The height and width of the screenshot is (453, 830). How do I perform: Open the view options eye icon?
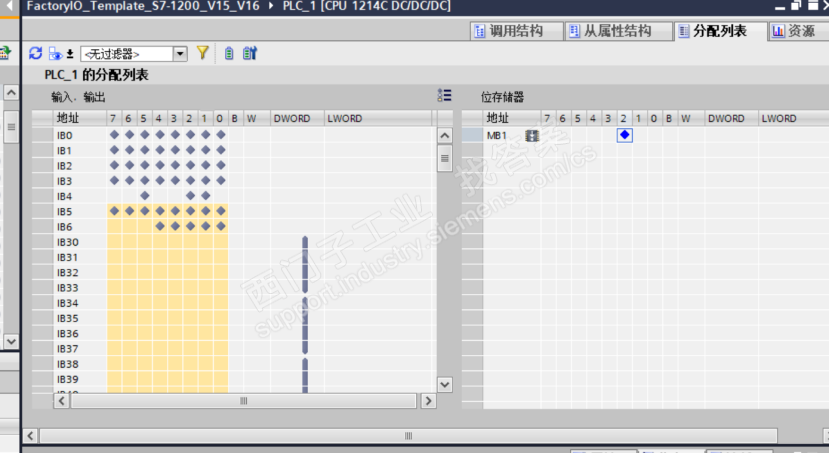pos(55,53)
